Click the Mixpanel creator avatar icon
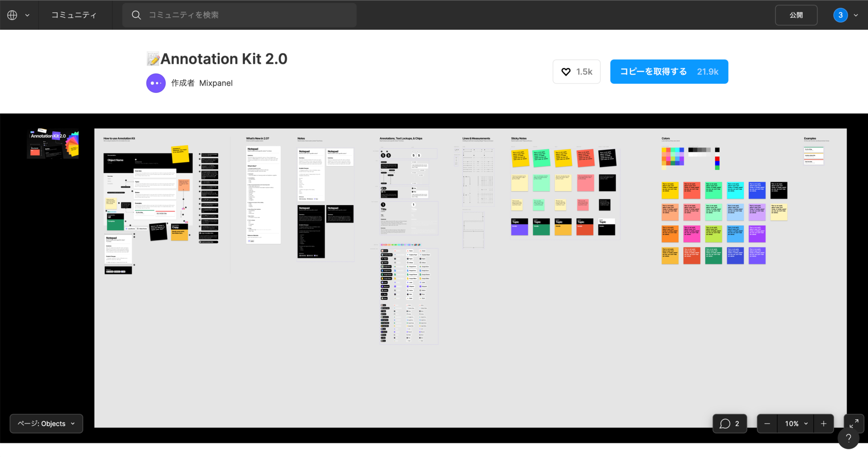Viewport: 868px width, 457px height. point(156,83)
